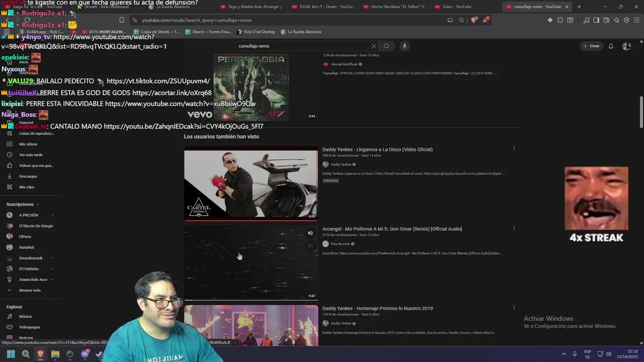The width and height of the screenshot is (644, 362).
Task: Open Videojuegos in the Explorar section
Action: point(29,327)
